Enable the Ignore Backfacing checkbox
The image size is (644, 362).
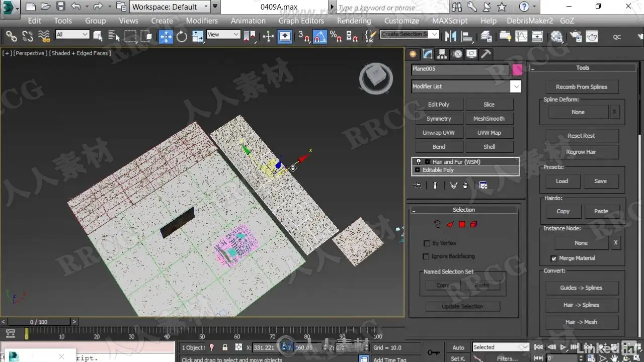click(x=426, y=256)
